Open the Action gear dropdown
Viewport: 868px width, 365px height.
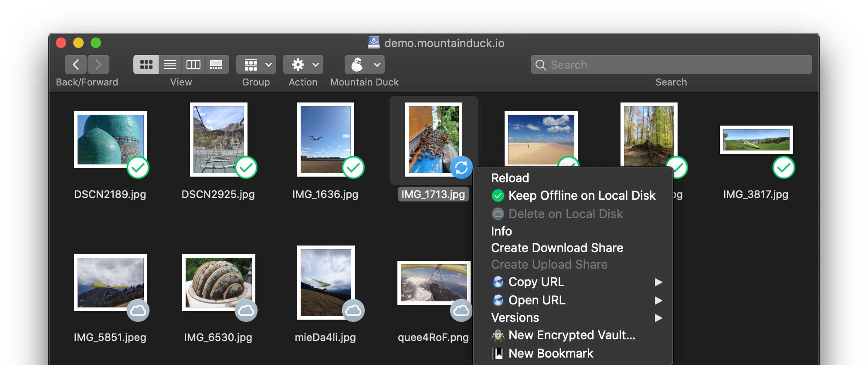click(x=303, y=65)
